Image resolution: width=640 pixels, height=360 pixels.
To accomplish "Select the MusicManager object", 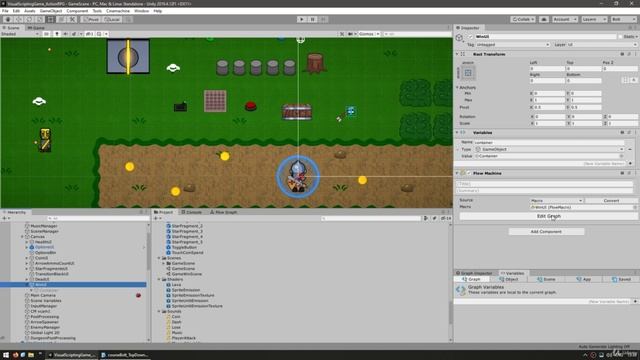I will pos(44,226).
